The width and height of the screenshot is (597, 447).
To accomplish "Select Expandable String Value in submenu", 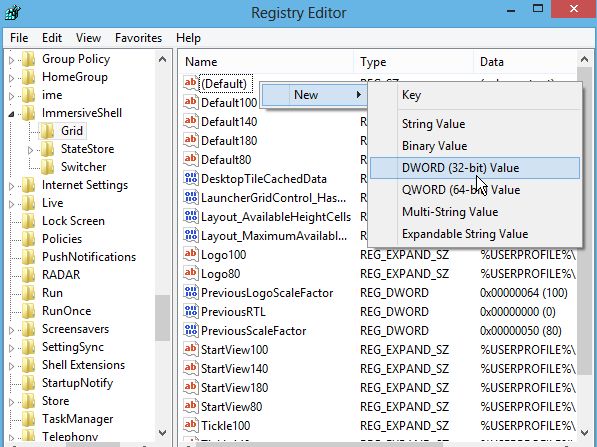I will [x=475, y=234].
